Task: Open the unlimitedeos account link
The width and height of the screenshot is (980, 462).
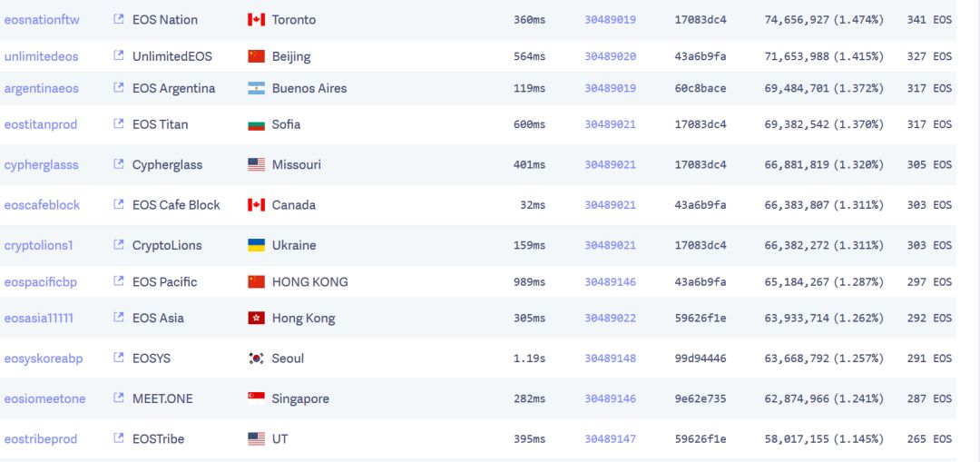Action: (x=41, y=56)
